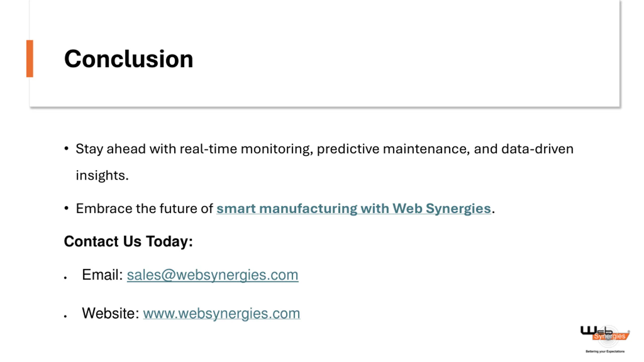Click the Website label
The image size is (644, 362).
[x=110, y=313]
